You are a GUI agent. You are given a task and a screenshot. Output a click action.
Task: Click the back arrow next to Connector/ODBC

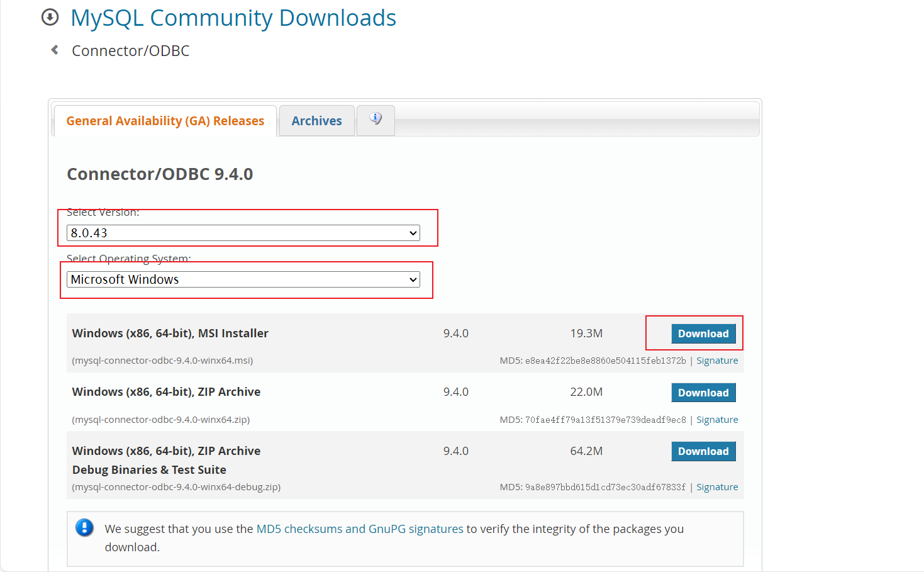55,50
